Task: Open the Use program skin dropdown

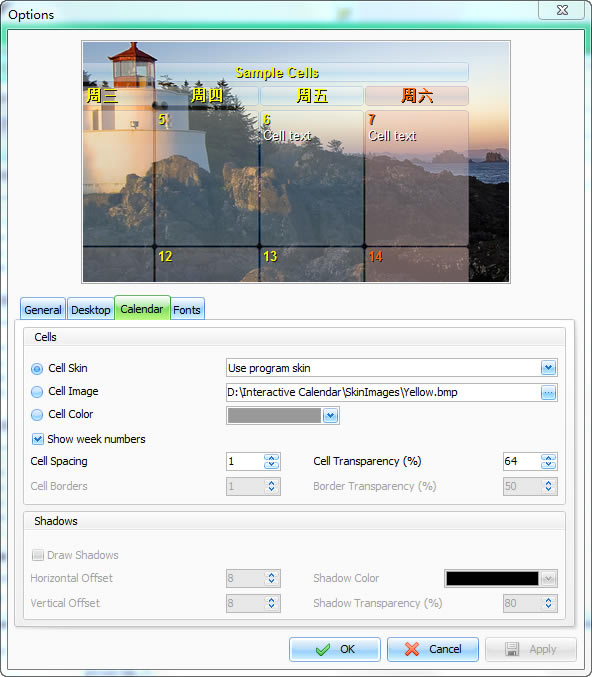Action: 548,368
